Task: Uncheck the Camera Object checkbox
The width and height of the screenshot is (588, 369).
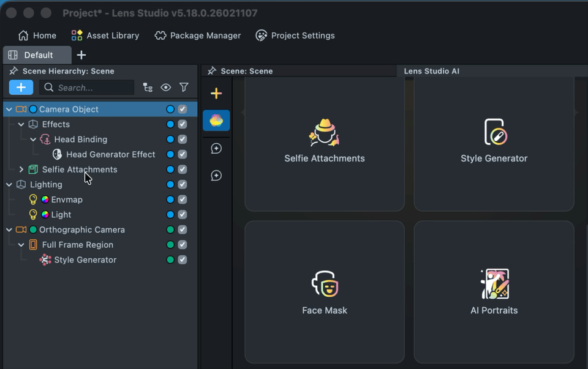Action: [x=183, y=110]
